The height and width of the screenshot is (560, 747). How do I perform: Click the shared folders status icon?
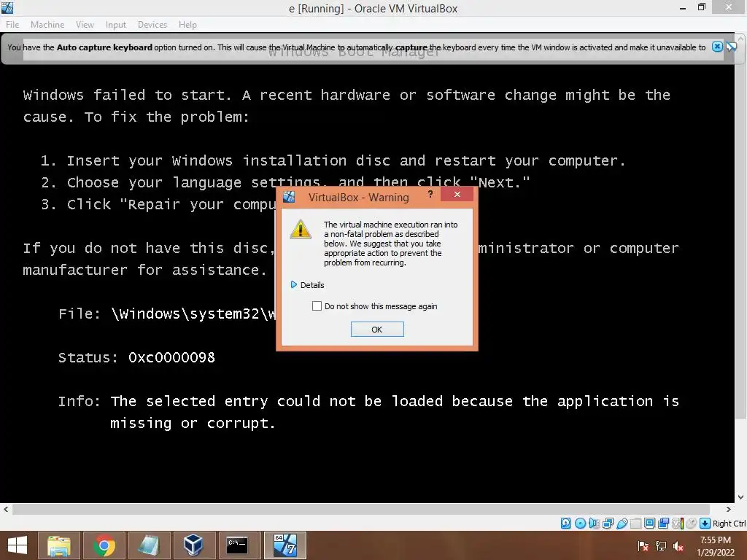[x=635, y=524]
